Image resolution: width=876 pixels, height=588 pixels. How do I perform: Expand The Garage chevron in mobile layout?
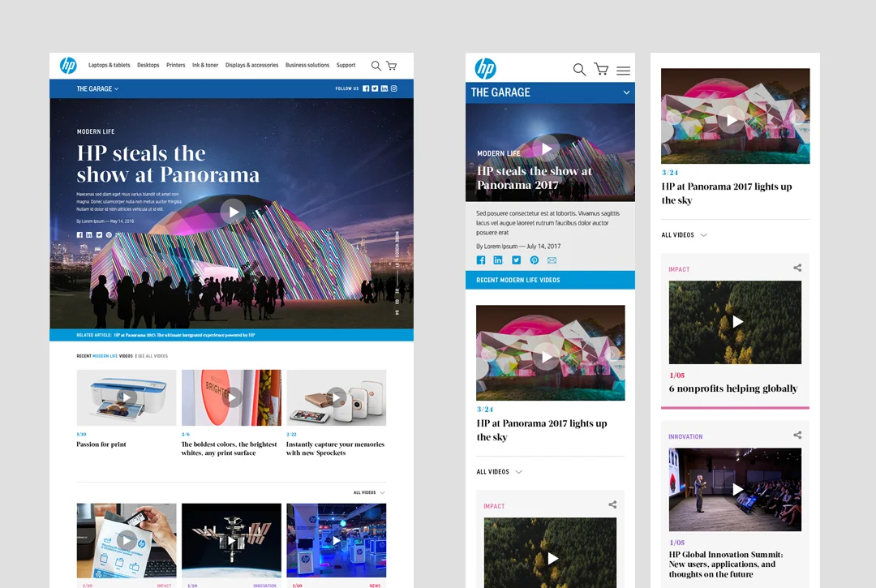click(x=626, y=92)
